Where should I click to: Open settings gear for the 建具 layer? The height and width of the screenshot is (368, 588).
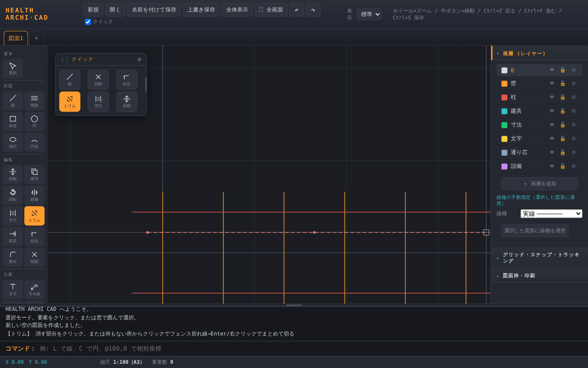574,111
